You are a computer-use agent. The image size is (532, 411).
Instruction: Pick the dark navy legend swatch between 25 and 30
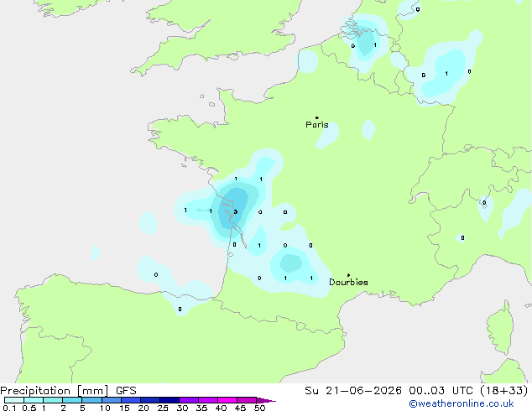(x=170, y=400)
